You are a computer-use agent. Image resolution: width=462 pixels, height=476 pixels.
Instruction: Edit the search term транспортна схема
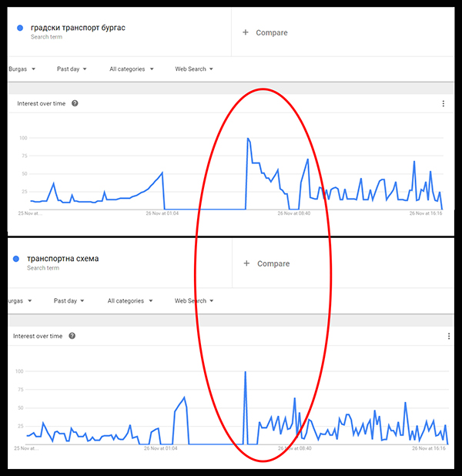(63, 259)
